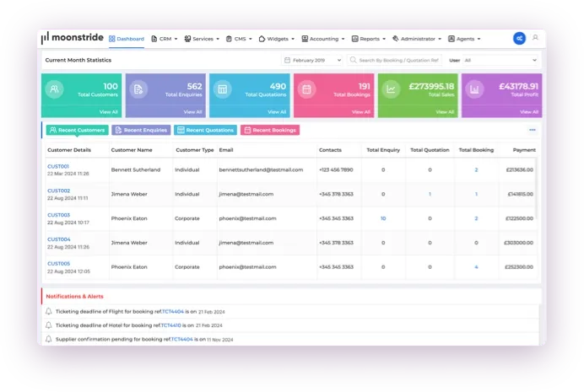View All in Total Profit card
Screen dimensions: 584x392
pos(529,111)
